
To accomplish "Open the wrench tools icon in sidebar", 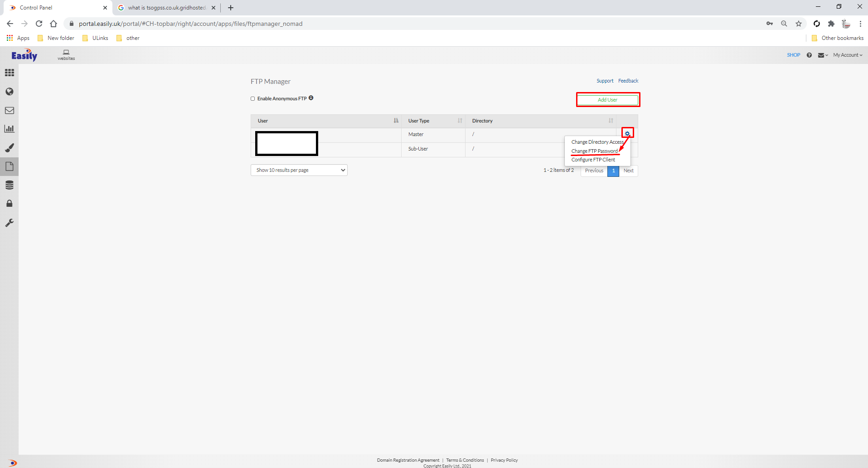I will (x=10, y=223).
